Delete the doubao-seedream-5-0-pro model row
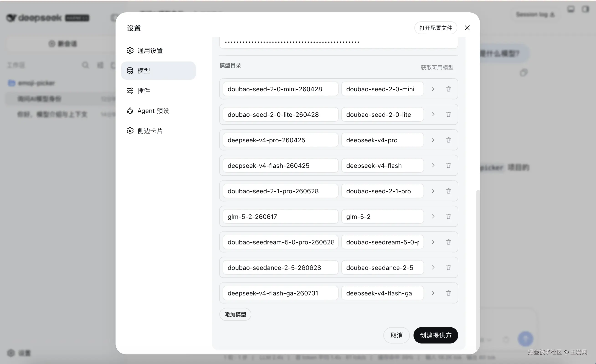This screenshot has width=596, height=364. 448,242
